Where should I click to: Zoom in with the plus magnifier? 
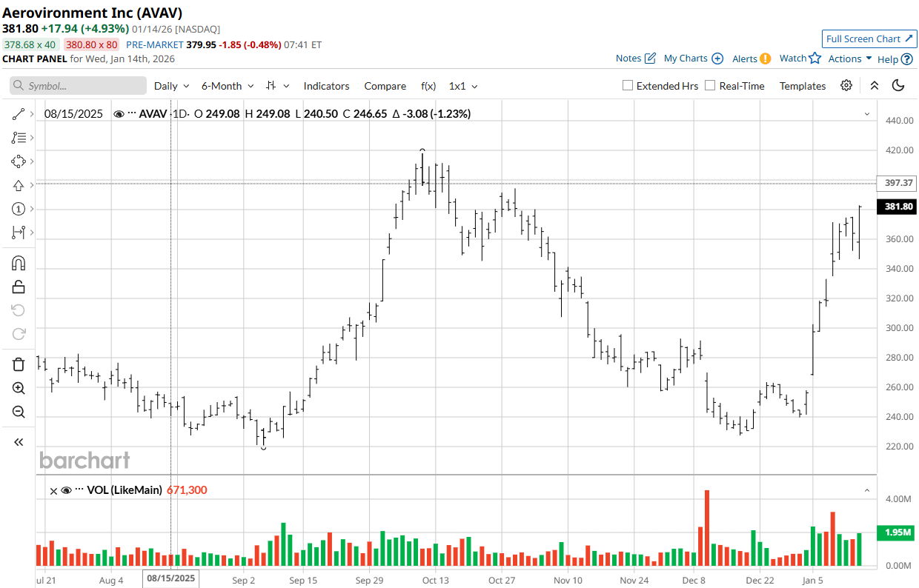click(x=19, y=388)
